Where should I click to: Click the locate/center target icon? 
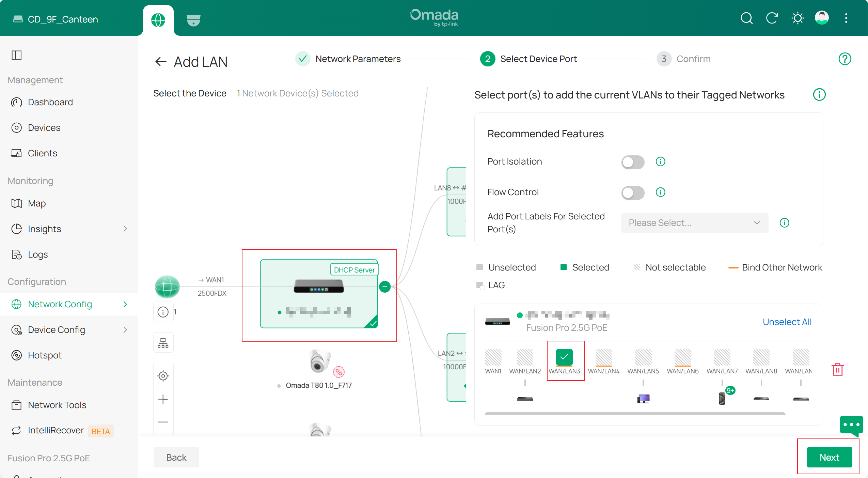click(x=163, y=376)
